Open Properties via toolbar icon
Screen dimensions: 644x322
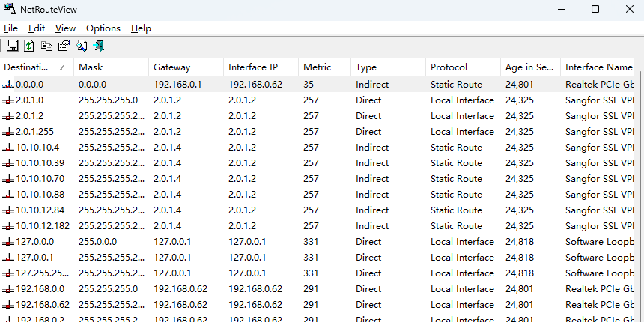point(64,46)
